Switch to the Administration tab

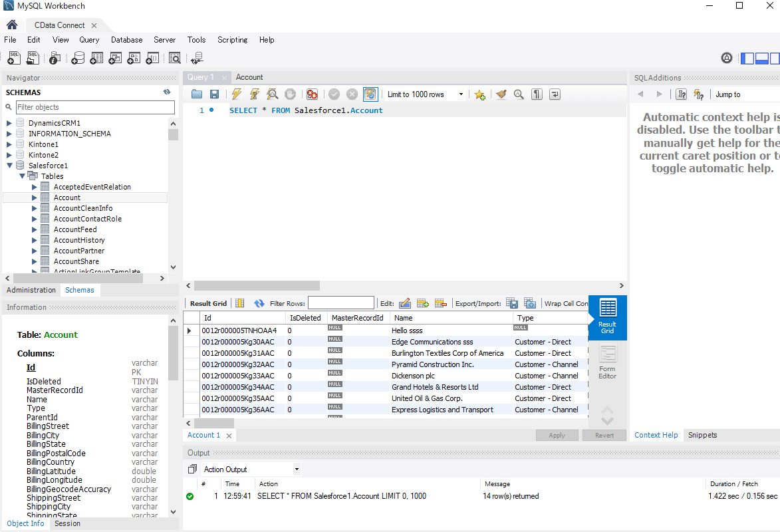[31, 290]
